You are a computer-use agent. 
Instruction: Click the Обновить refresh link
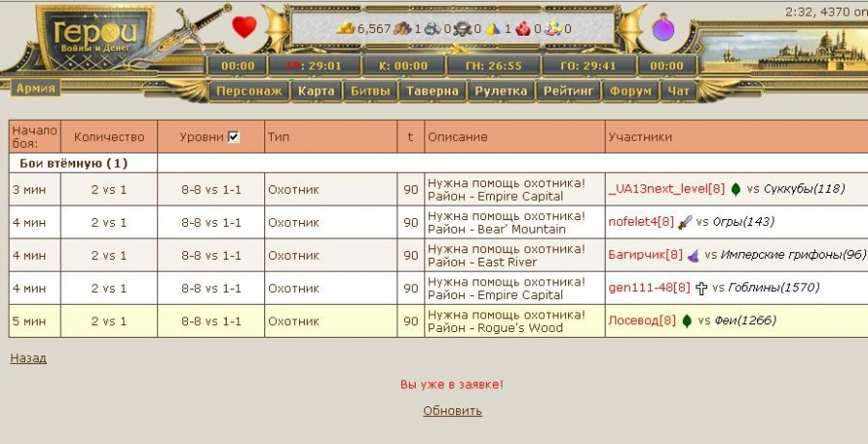point(452,410)
